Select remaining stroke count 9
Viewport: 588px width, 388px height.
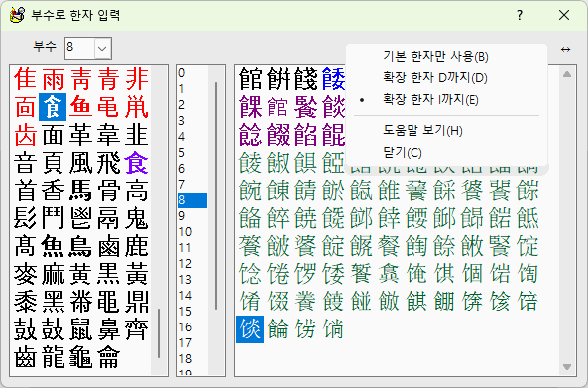tap(192, 216)
